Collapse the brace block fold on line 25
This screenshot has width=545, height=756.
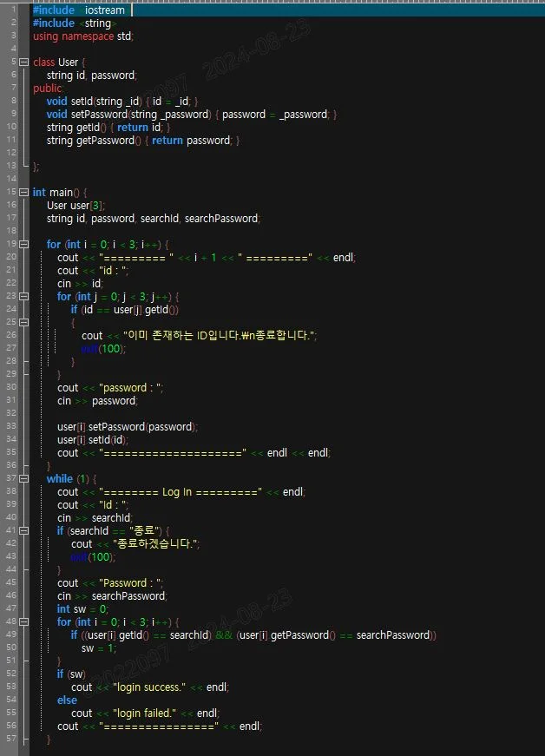pyautogui.click(x=23, y=322)
